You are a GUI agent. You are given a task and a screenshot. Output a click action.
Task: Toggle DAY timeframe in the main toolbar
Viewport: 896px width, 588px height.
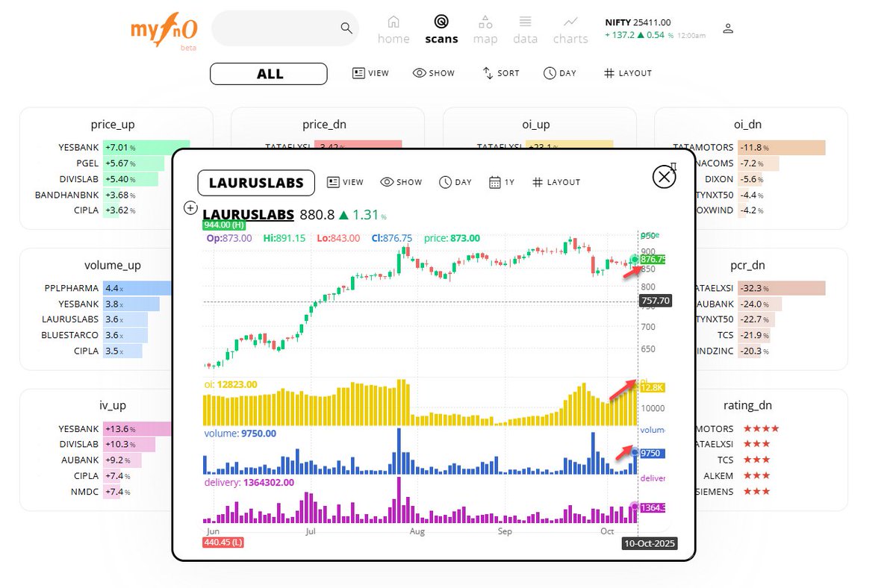(559, 72)
